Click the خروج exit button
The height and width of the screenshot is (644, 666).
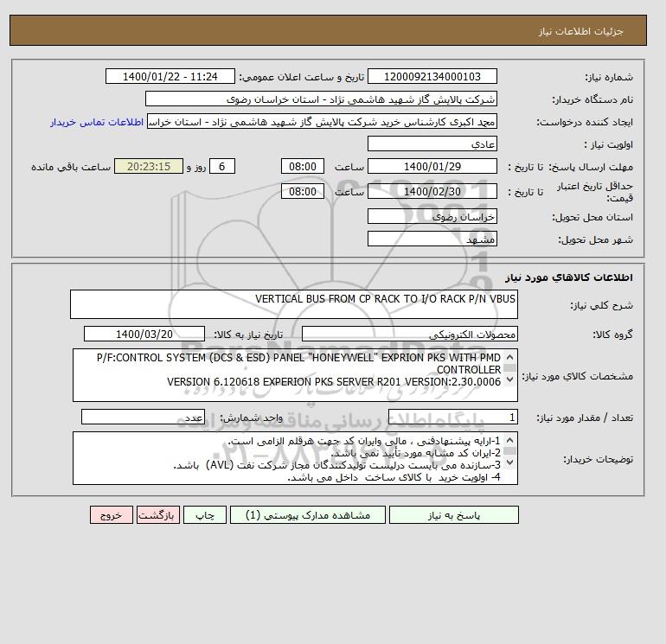(x=112, y=514)
